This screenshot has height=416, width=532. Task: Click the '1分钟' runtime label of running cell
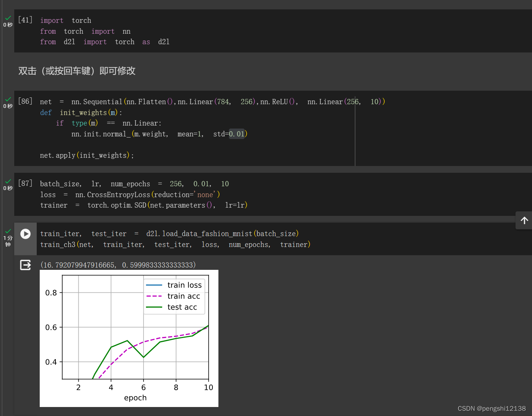[x=8, y=241]
